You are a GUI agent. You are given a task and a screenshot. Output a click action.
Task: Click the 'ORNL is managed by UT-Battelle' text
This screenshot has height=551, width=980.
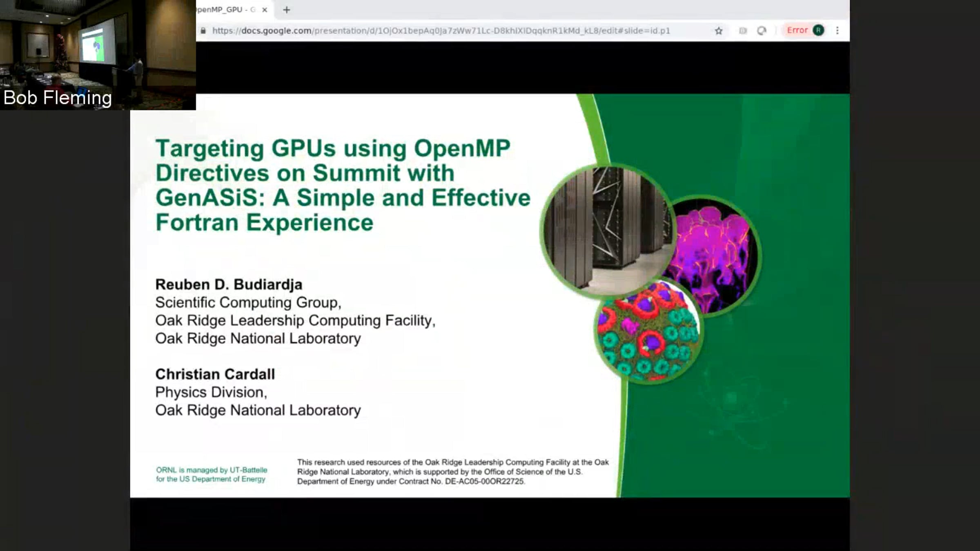click(x=211, y=470)
